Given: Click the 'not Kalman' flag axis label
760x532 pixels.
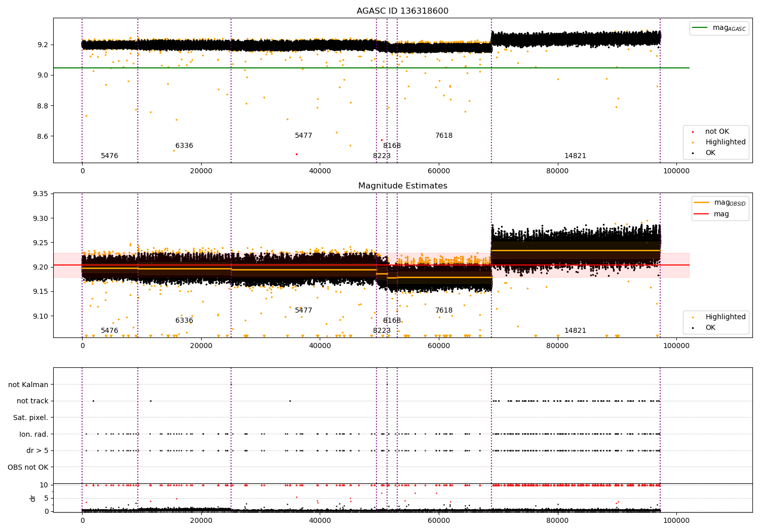Looking at the screenshot, I should pos(28,385).
